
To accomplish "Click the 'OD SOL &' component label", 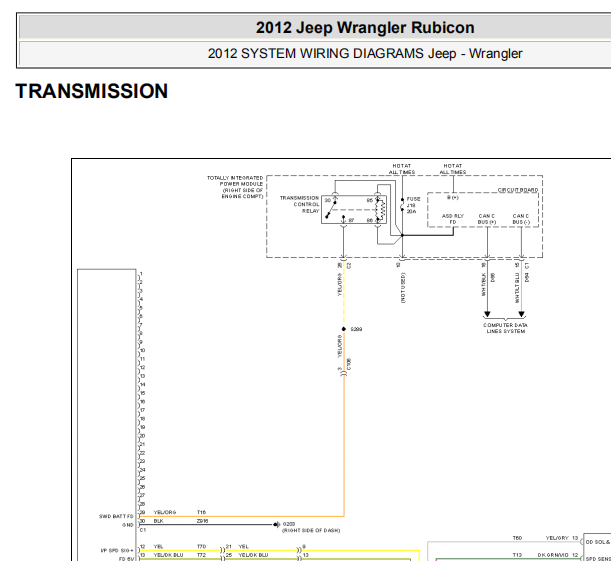I will (598, 542).
